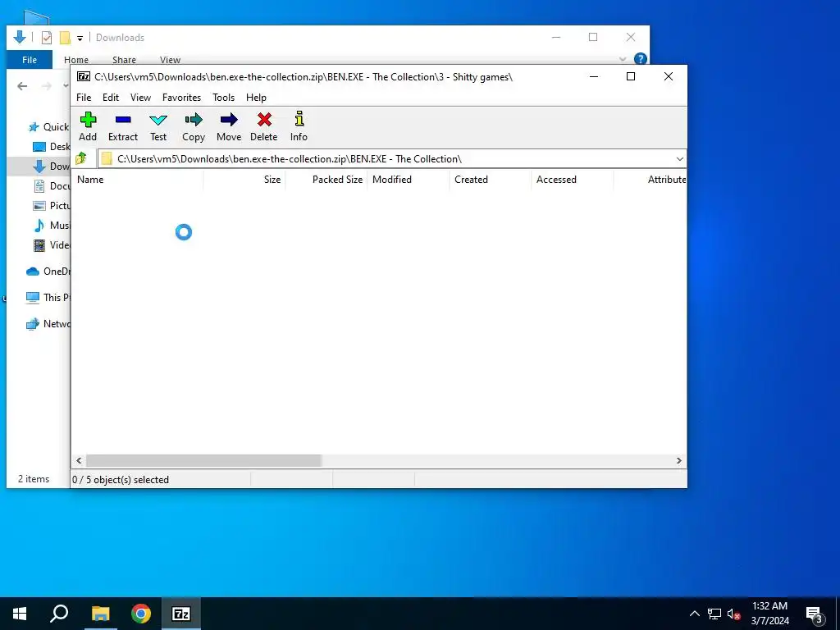
Task: Click the horizontal scrollbar thumb
Action: coord(203,461)
